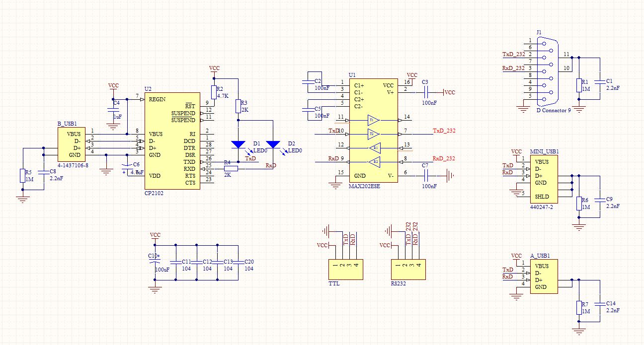Select capacitor C3 symbol
Viewport: 644px width, 345px height.
point(426,92)
